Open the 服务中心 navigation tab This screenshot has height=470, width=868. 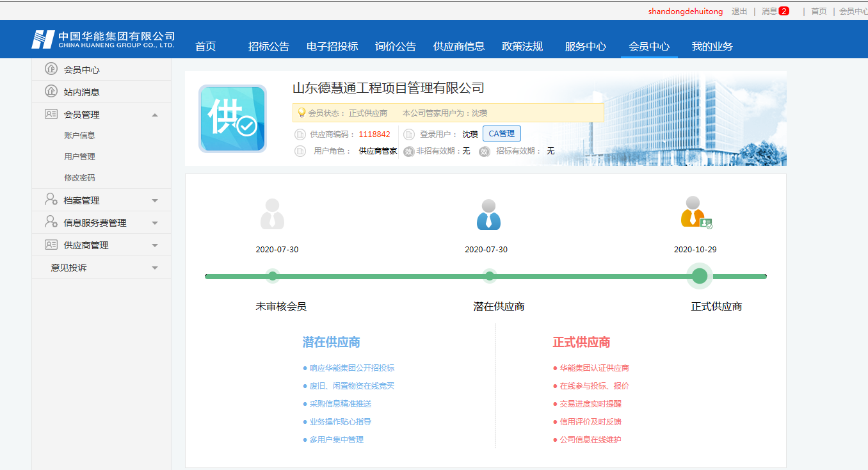point(586,46)
